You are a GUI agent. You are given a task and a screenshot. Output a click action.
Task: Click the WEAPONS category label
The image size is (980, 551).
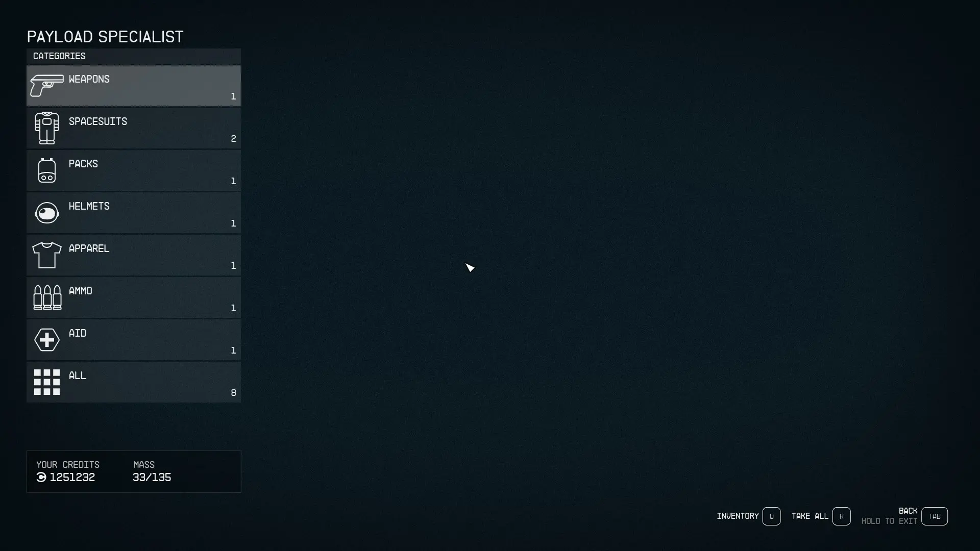(x=88, y=79)
